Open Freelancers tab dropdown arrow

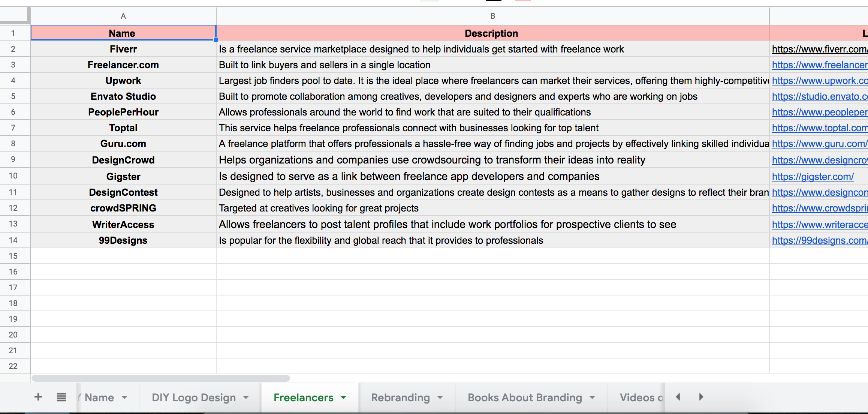pos(343,397)
